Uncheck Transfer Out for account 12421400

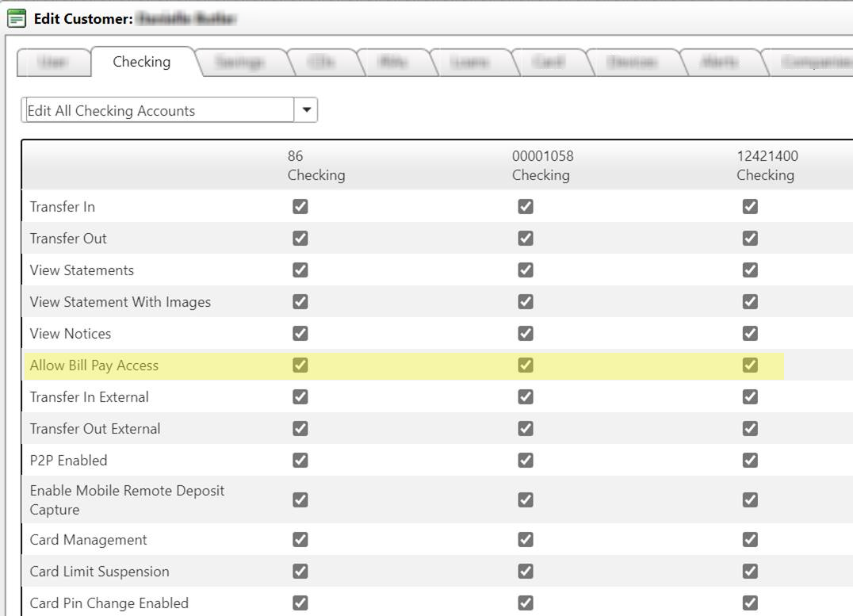pos(750,239)
